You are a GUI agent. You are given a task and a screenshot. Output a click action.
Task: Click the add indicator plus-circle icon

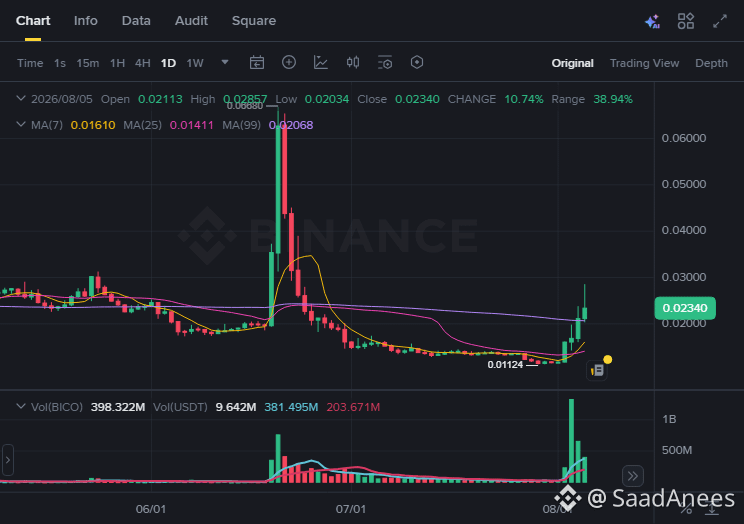(288, 62)
